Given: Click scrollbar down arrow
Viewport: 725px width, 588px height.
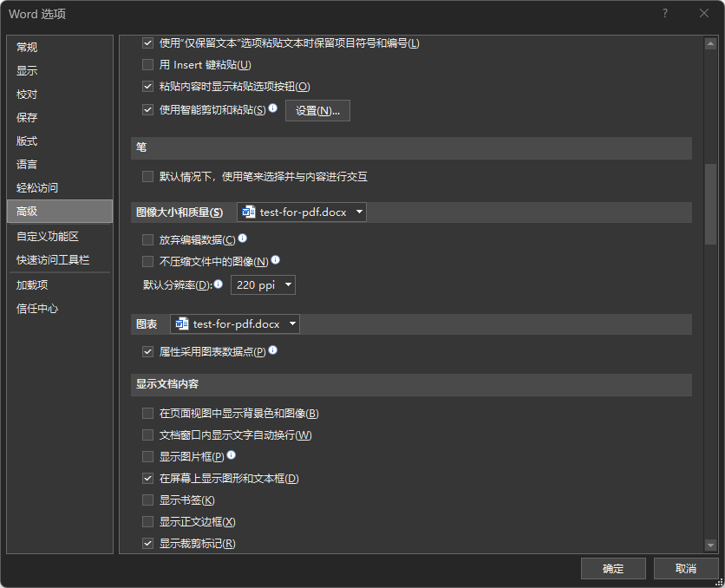Looking at the screenshot, I should point(710,546).
